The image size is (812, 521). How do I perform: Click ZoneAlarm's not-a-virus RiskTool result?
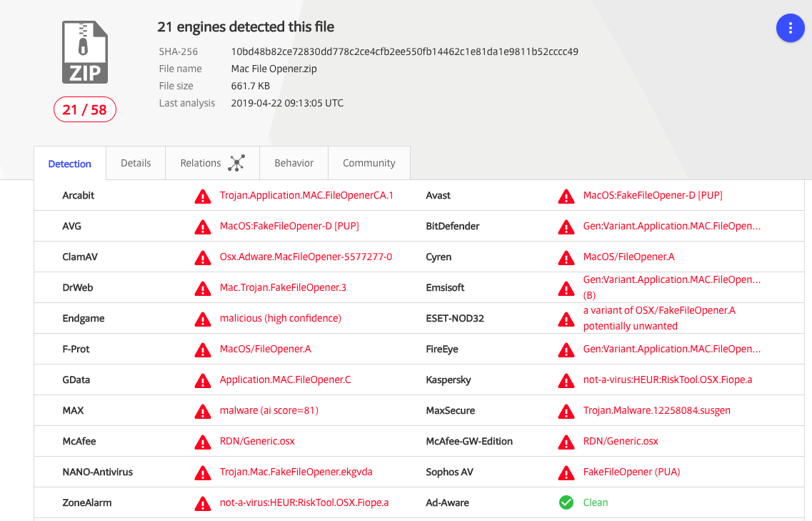(304, 502)
